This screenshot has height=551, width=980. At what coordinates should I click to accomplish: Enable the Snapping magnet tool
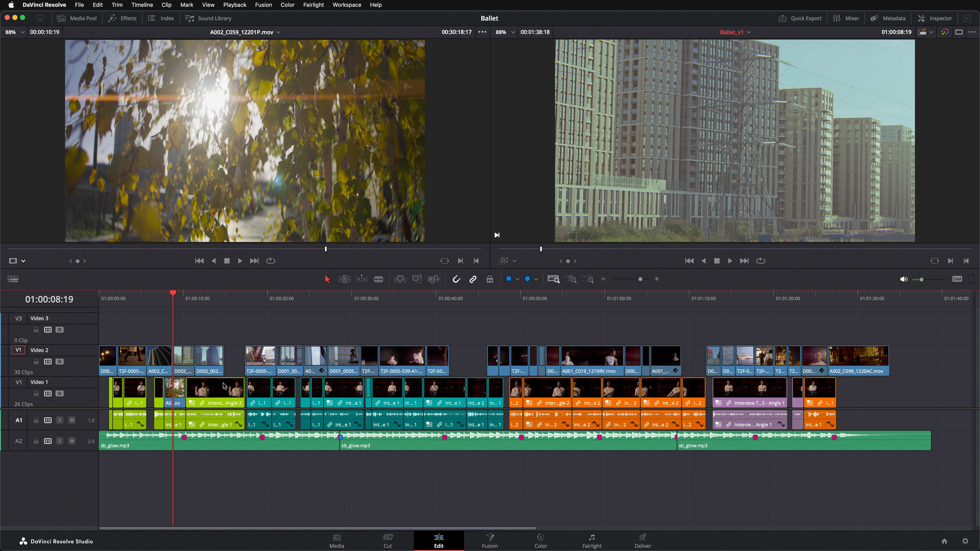456,279
